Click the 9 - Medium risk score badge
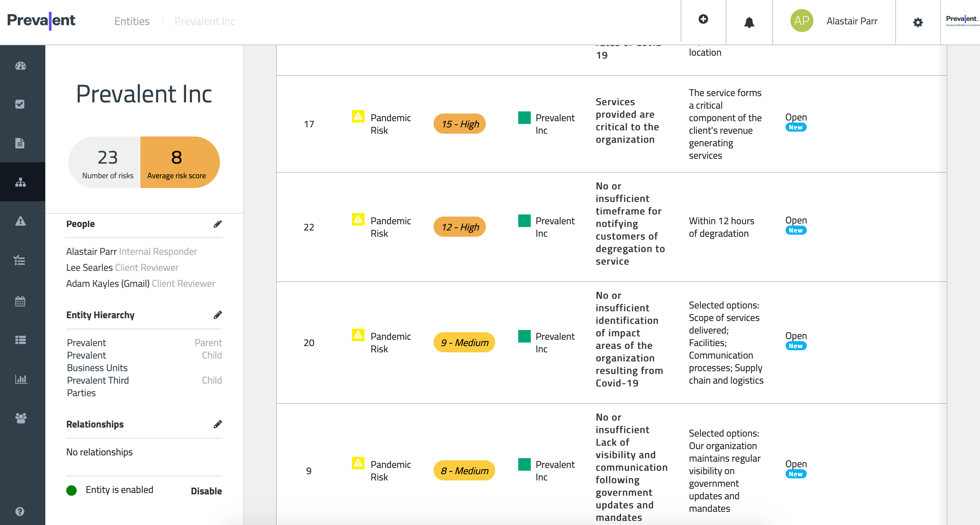Screen dimensions: 980x525 [x=464, y=343]
